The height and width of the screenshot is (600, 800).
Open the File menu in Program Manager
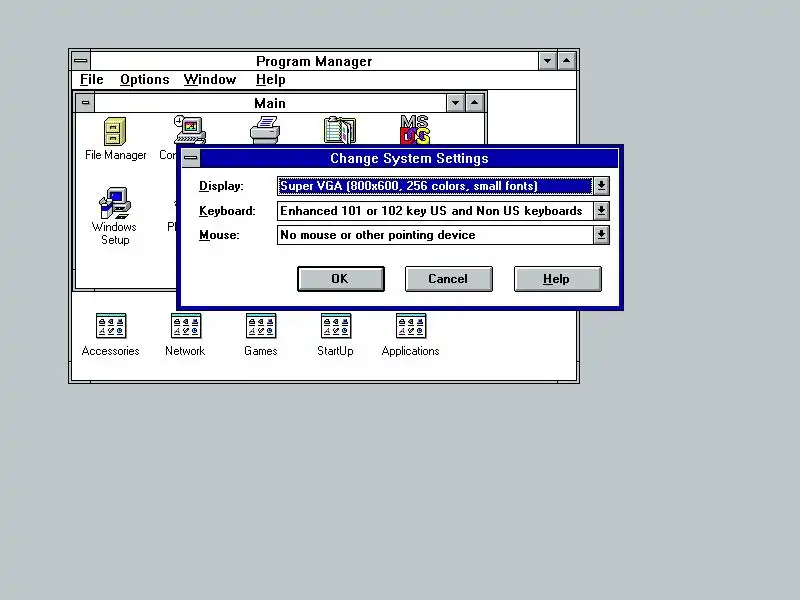tap(92, 80)
